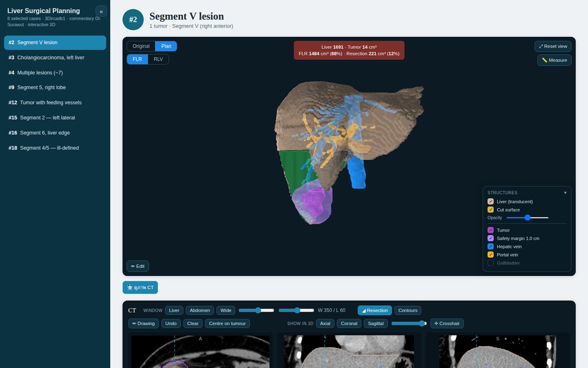Show the Coronal plane in 3D
The height and width of the screenshot is (368, 588).
pyautogui.click(x=349, y=323)
